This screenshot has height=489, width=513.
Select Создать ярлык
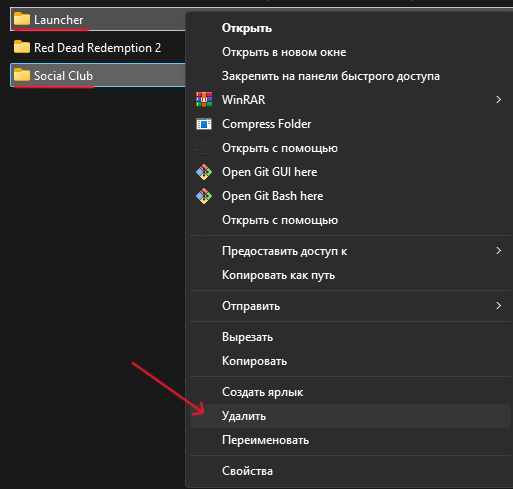350,392
